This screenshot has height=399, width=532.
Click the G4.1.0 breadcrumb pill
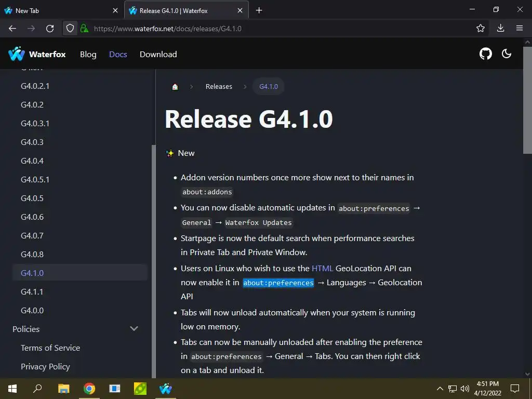[269, 87]
